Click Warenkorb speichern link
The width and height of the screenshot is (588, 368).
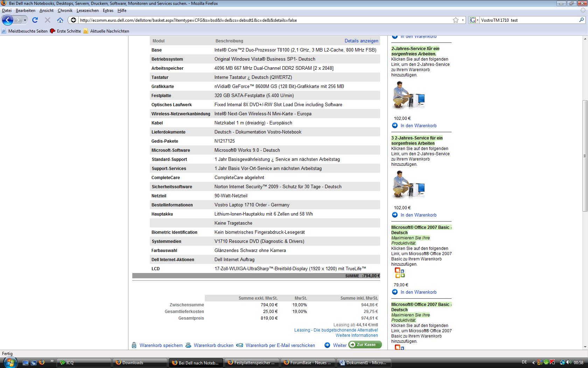pos(161,345)
